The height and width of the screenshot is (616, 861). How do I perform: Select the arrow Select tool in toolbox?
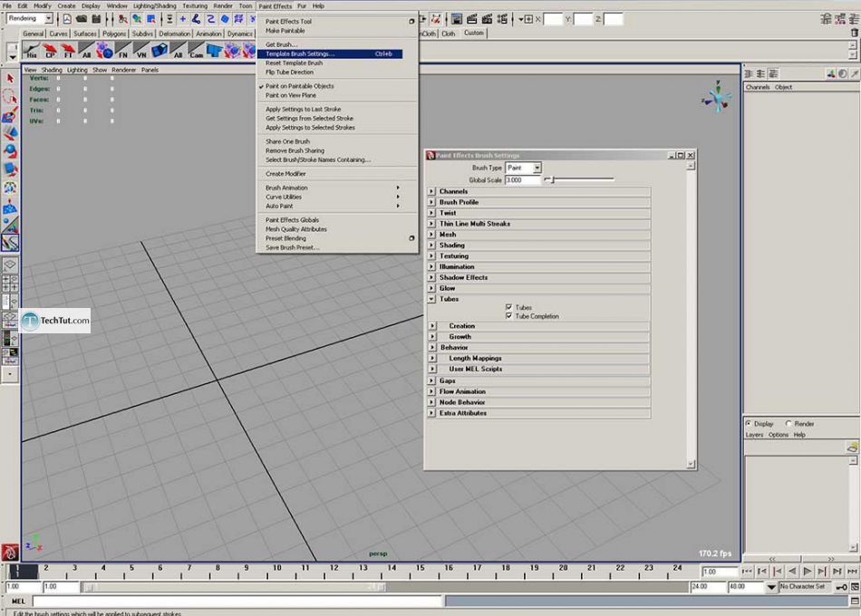[10, 79]
